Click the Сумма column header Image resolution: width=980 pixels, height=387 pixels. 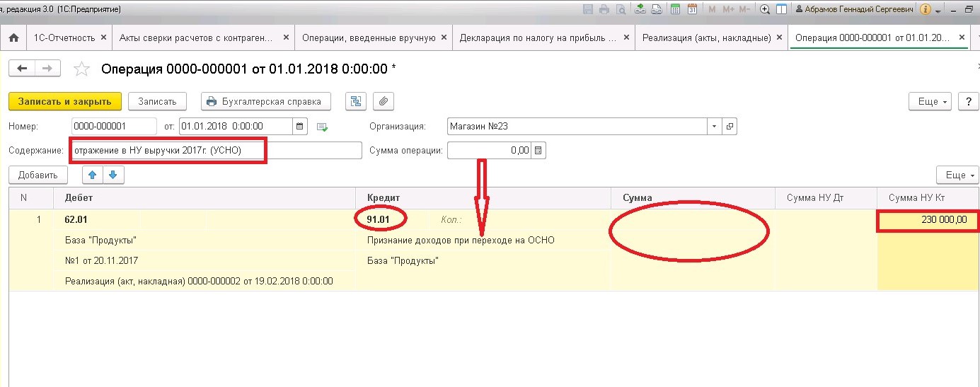693,198
